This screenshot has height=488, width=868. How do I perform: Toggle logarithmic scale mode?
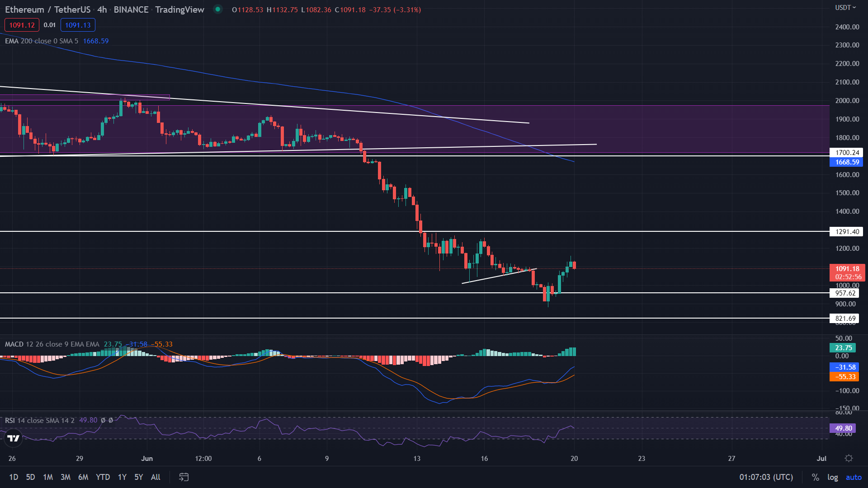[832, 477]
